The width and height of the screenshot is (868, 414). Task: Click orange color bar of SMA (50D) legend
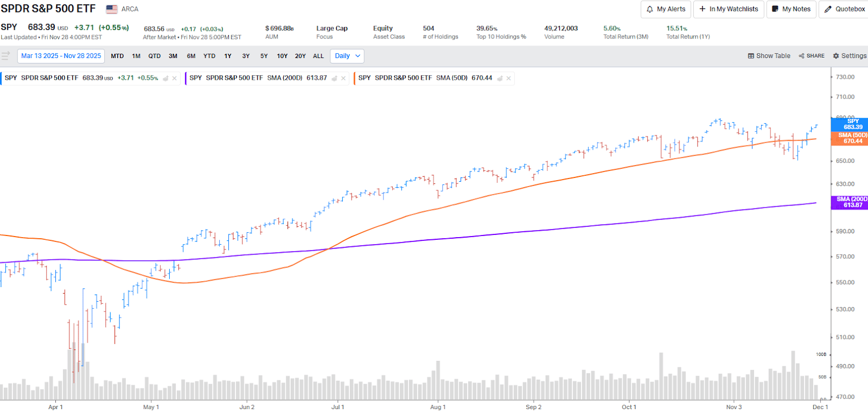tap(355, 78)
